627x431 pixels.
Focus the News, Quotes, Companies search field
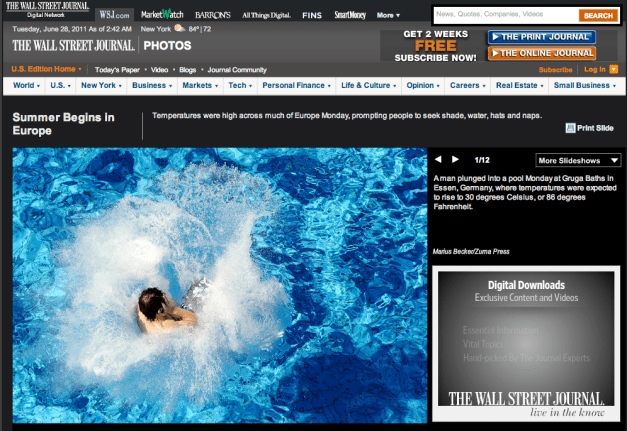(x=505, y=15)
